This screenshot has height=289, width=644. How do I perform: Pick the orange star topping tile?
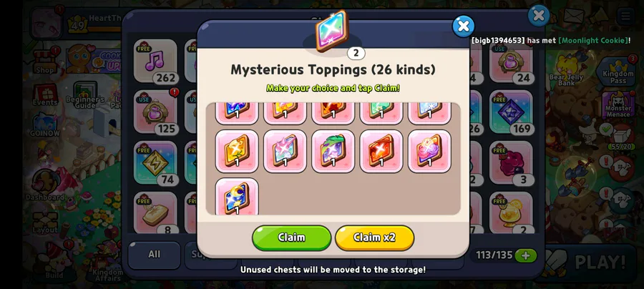pyautogui.click(x=237, y=151)
